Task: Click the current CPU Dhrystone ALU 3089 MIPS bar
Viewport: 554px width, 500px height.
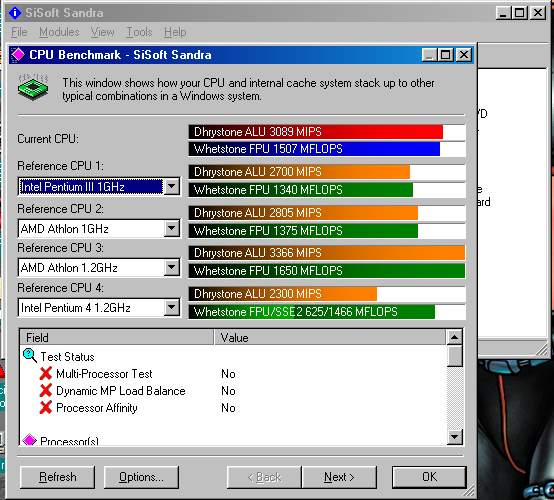Action: click(x=327, y=132)
